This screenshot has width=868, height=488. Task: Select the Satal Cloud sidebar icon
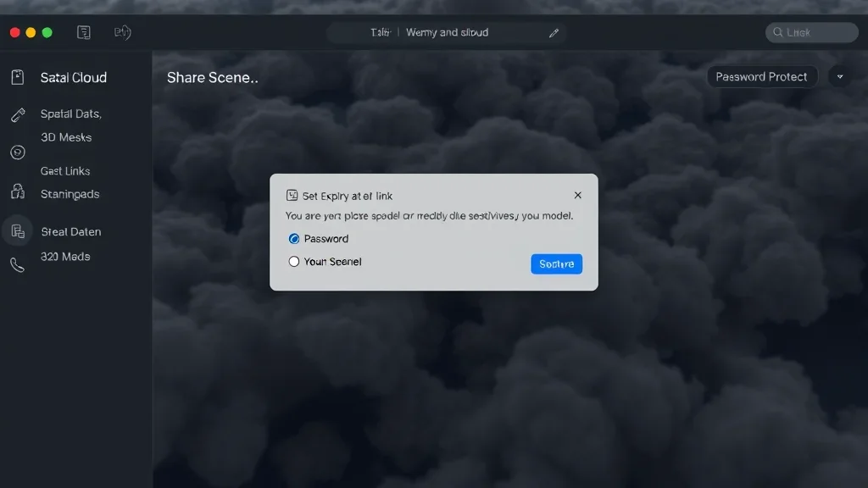(18, 77)
